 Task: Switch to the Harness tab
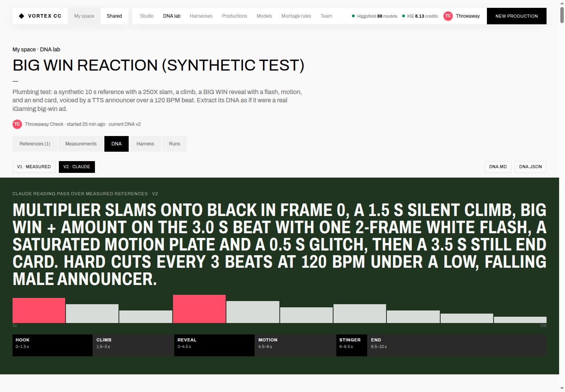145,144
